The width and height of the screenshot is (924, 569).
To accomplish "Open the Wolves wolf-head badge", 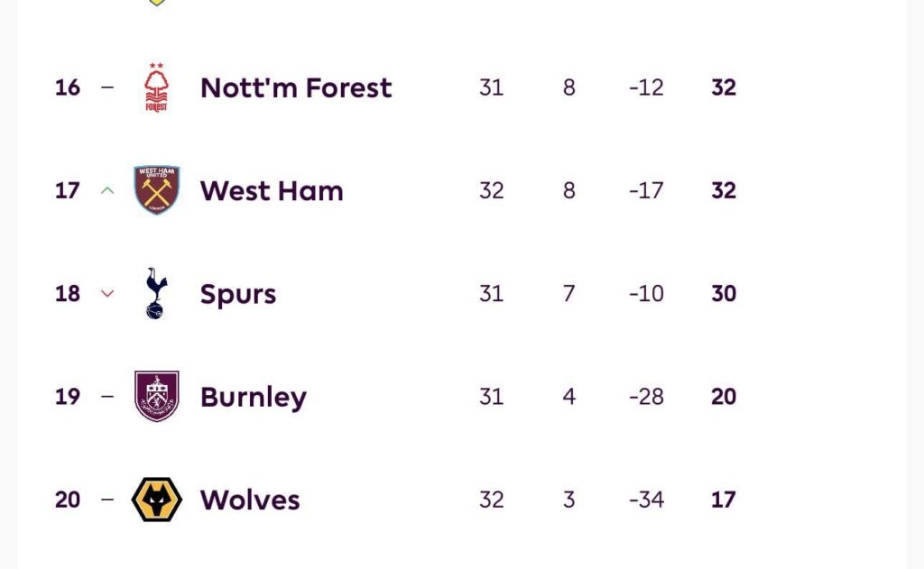I will (x=155, y=499).
